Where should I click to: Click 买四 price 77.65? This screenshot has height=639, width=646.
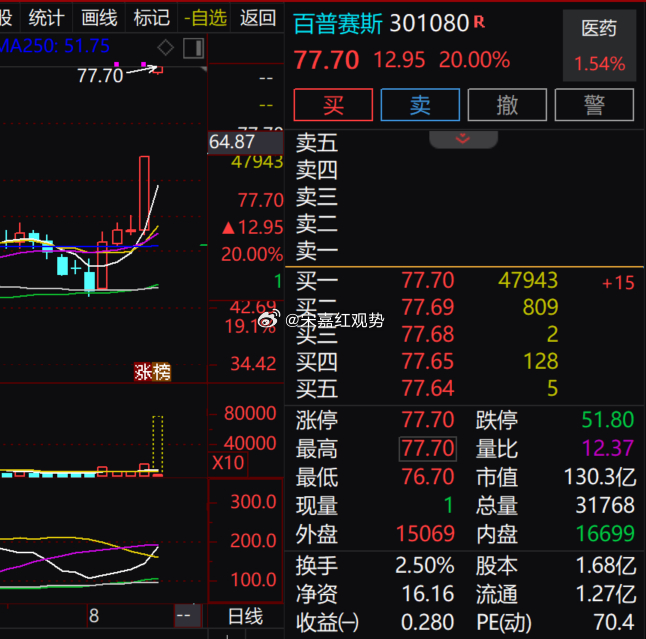[x=428, y=361]
